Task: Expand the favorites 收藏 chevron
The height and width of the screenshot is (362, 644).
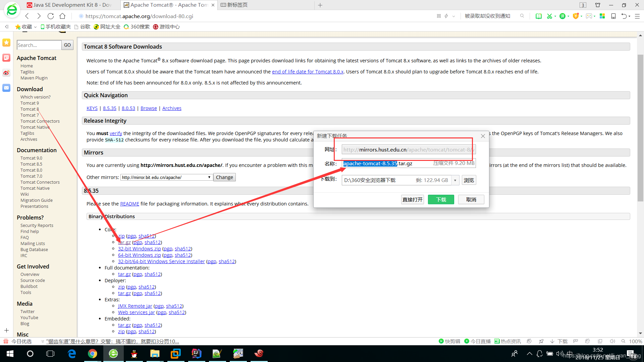Action: 35,27
